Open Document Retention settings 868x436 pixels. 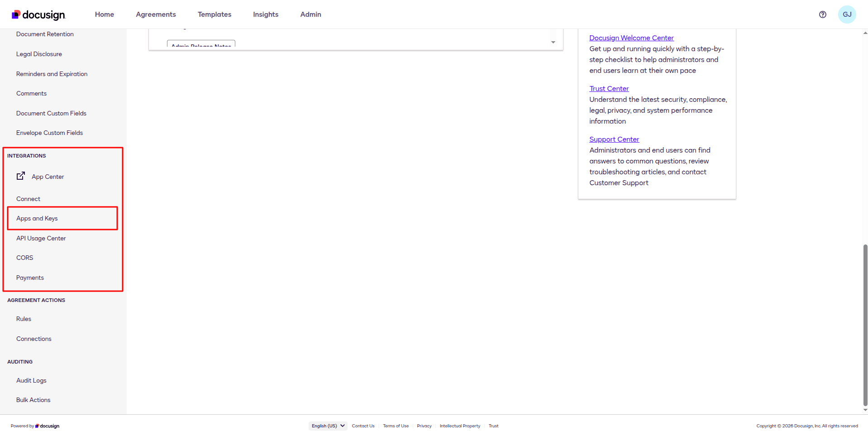(x=45, y=34)
